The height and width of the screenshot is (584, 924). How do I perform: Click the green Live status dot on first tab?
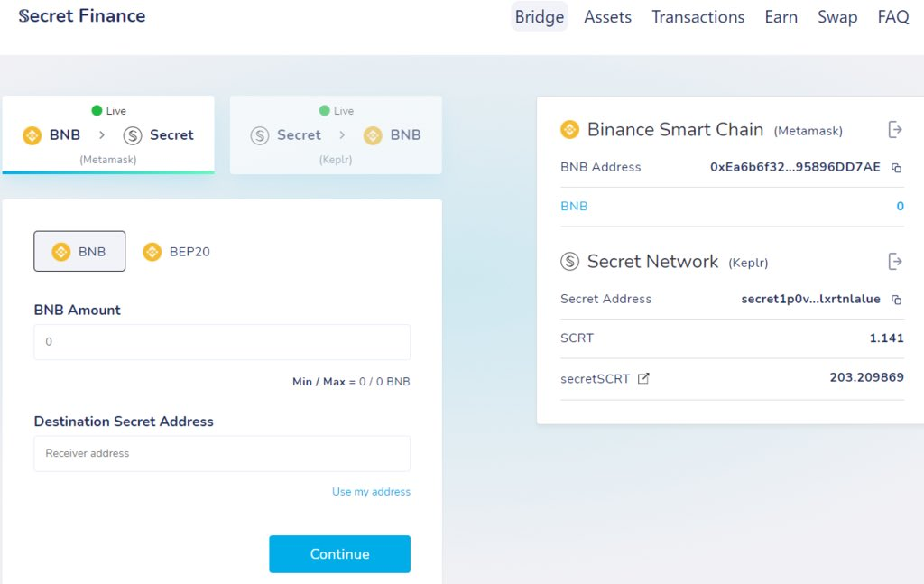(97, 110)
